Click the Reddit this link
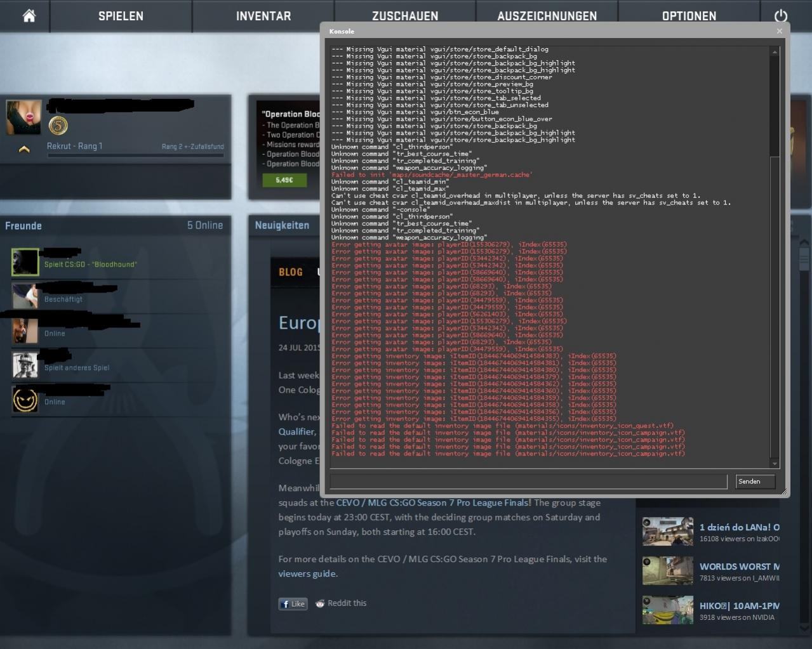The width and height of the screenshot is (812, 649). point(347,603)
